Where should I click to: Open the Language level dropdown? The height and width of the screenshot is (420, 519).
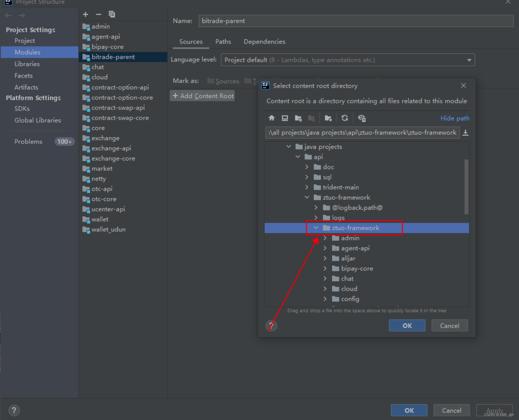(x=348, y=60)
